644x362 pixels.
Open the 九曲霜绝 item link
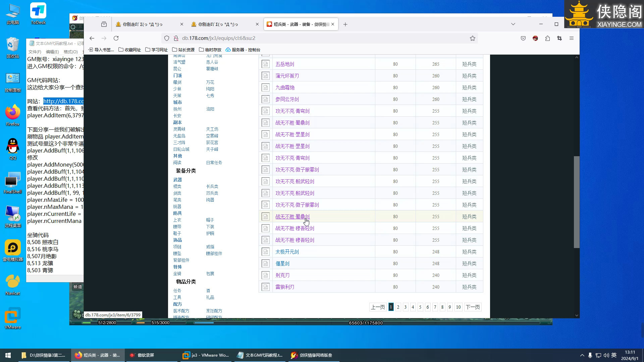(285, 87)
